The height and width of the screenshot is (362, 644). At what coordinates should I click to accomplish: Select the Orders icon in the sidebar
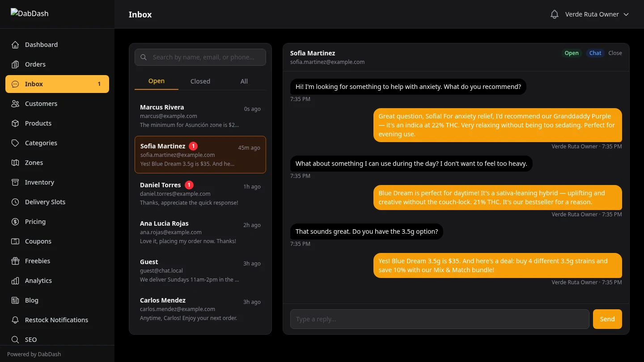(x=15, y=64)
